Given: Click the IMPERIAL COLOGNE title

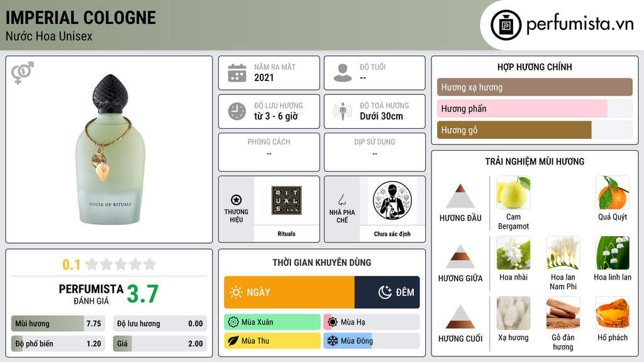Looking at the screenshot, I should (80, 18).
